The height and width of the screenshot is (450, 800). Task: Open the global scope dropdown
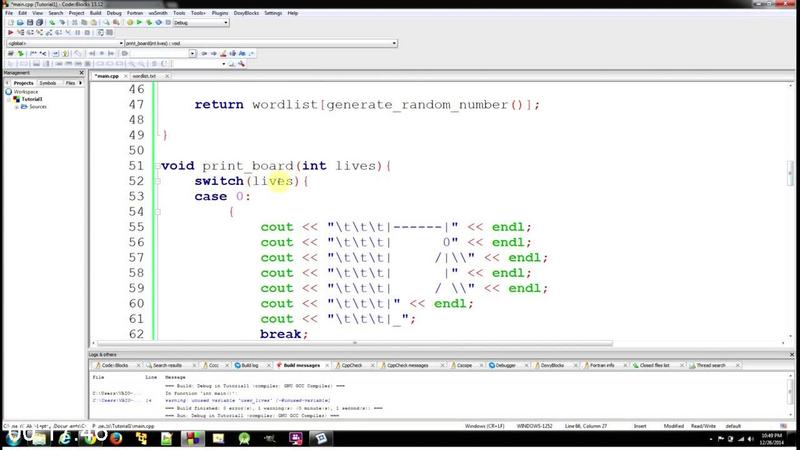point(65,43)
